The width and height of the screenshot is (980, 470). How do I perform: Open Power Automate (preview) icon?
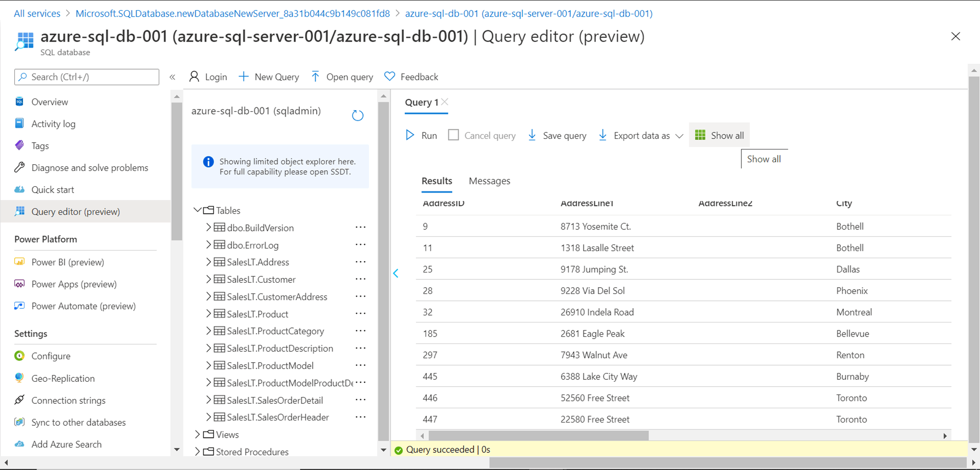[20, 306]
